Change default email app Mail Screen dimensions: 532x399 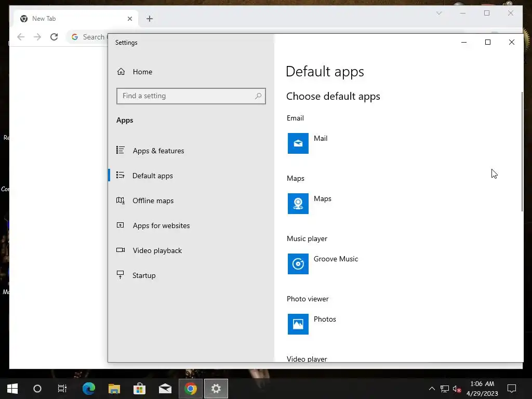click(x=321, y=138)
